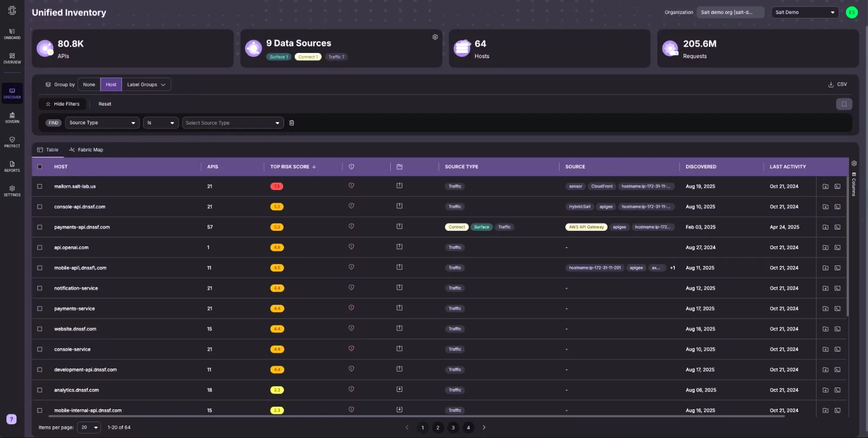Screen dimensions: 868x438
Task: Check the payments-api.dnssf.com row checkbox
Action: coord(40,227)
